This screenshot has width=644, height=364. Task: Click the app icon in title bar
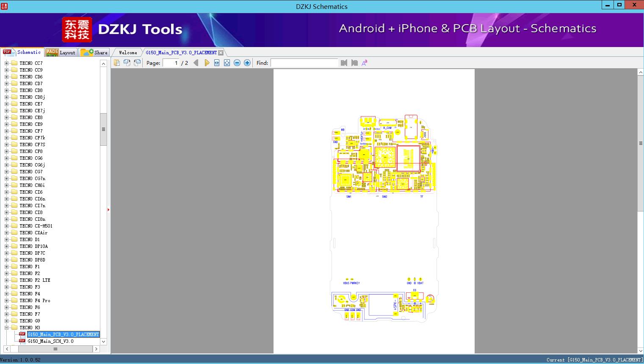4,6
